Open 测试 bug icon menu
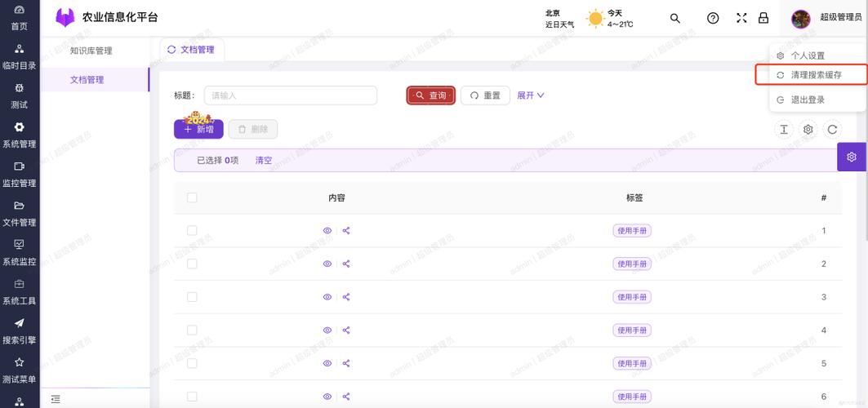This screenshot has width=868, height=408. point(20,97)
